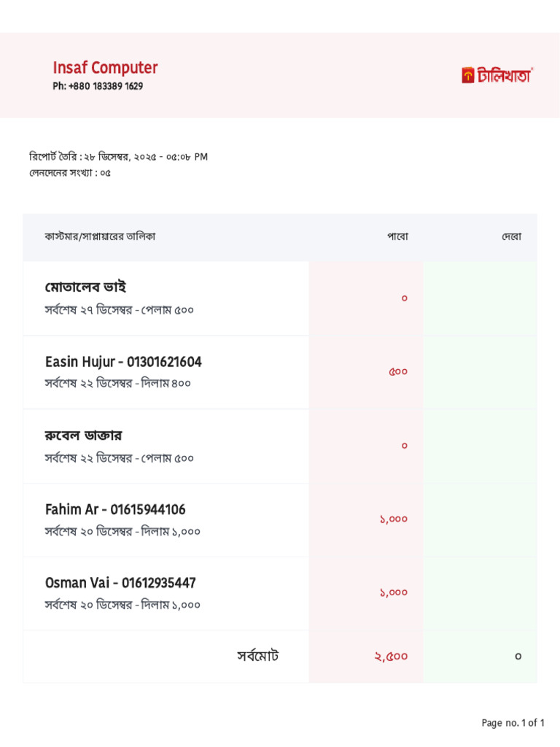Click the transaction count line

[70, 174]
